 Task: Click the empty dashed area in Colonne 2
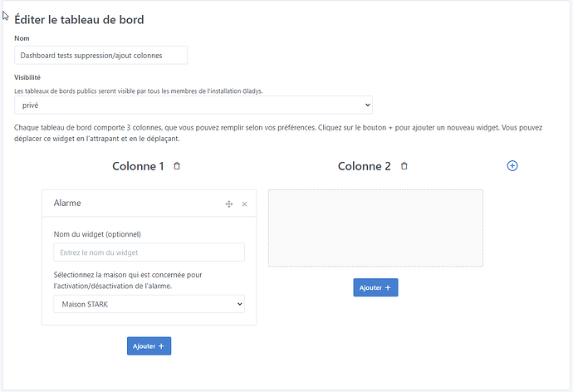point(375,228)
